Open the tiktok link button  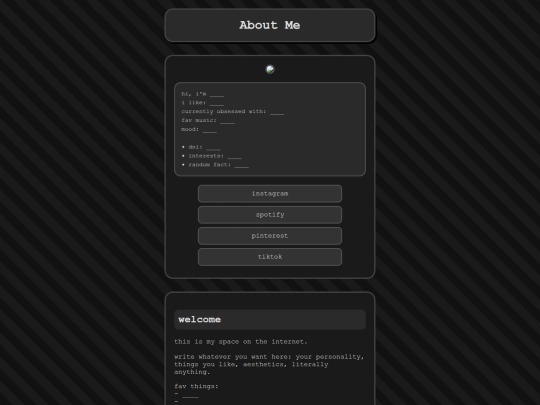270,257
